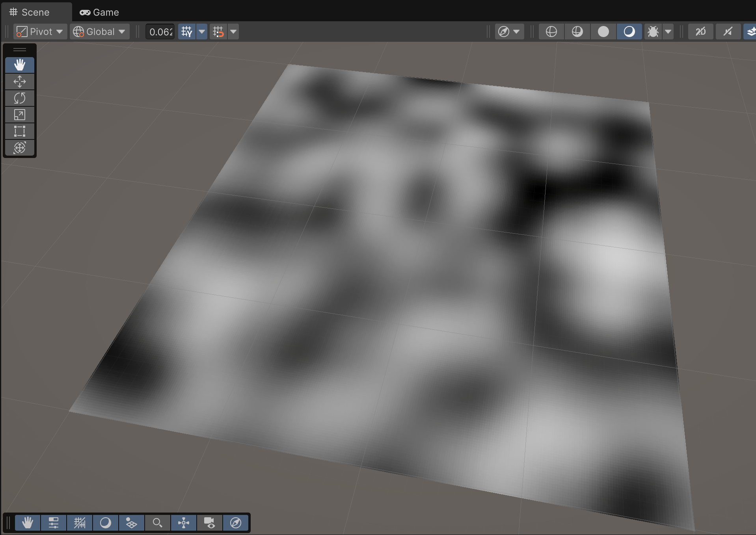
Task: Switch to the Scene tab
Action: coord(30,12)
